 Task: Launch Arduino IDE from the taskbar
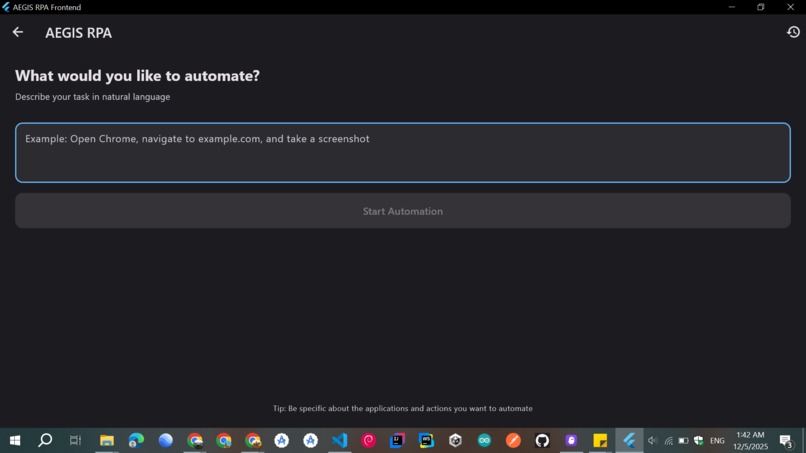tap(484, 440)
